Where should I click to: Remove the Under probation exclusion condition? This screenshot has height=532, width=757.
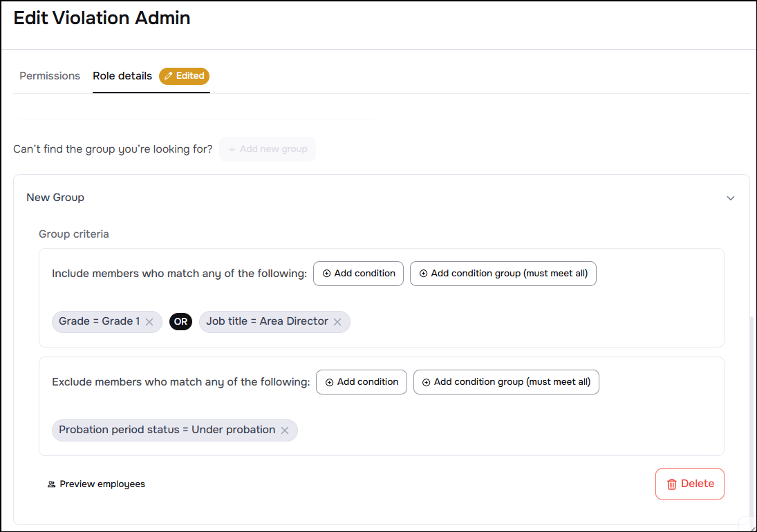285,430
